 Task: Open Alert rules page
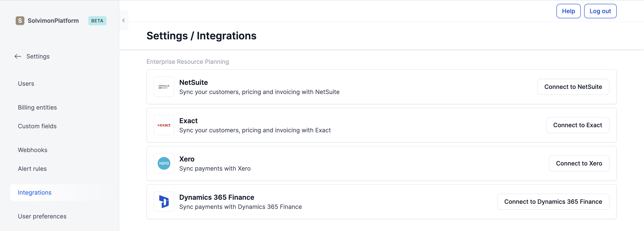pyautogui.click(x=32, y=168)
